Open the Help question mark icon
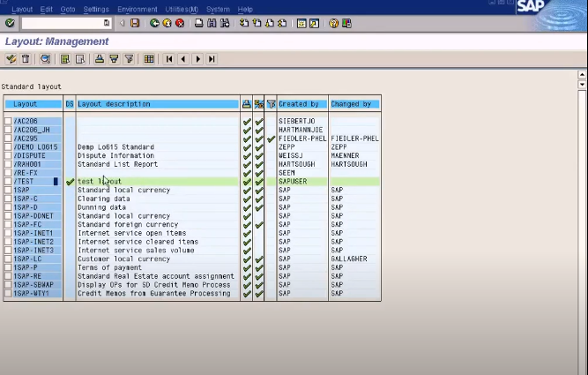The width and height of the screenshot is (588, 375). pyautogui.click(x=333, y=23)
